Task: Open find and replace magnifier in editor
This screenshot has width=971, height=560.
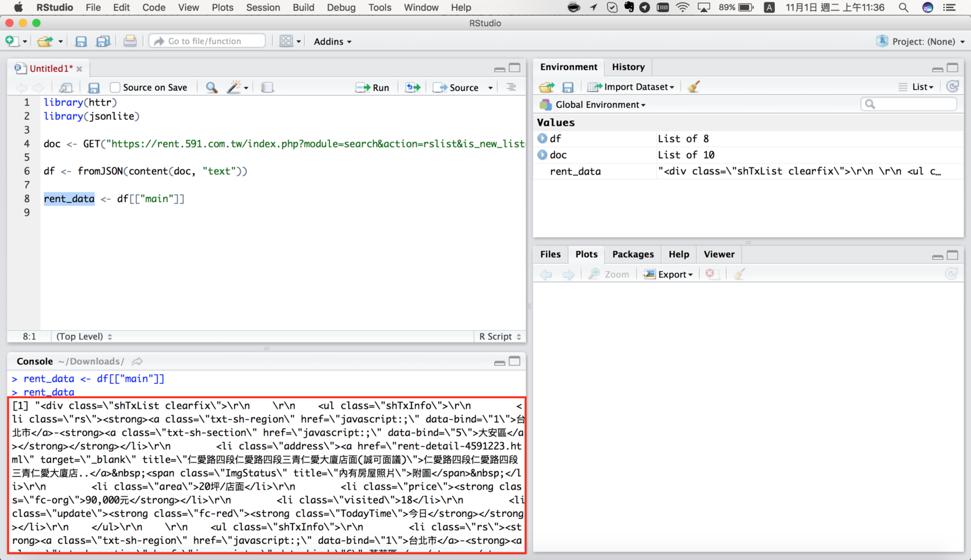Action: pyautogui.click(x=212, y=88)
